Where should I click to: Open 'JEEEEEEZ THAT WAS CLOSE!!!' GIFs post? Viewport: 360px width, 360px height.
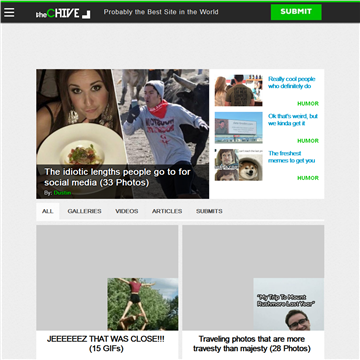pos(106,344)
